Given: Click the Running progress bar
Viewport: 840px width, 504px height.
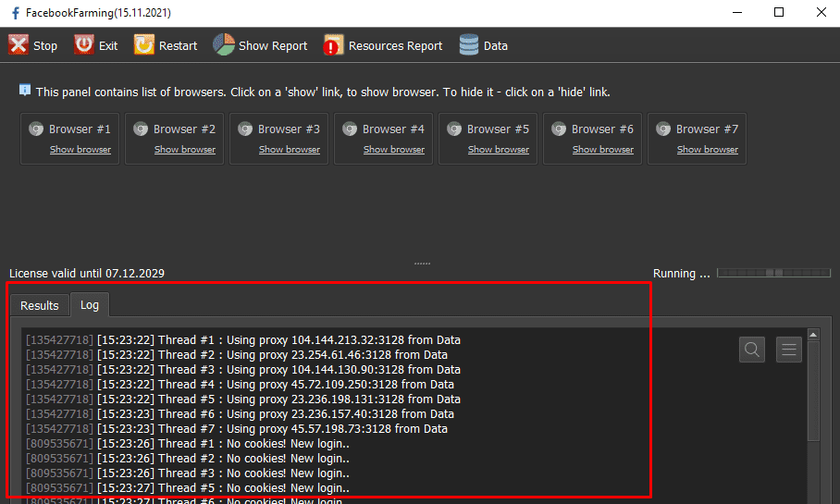Looking at the screenshot, I should click(x=774, y=273).
